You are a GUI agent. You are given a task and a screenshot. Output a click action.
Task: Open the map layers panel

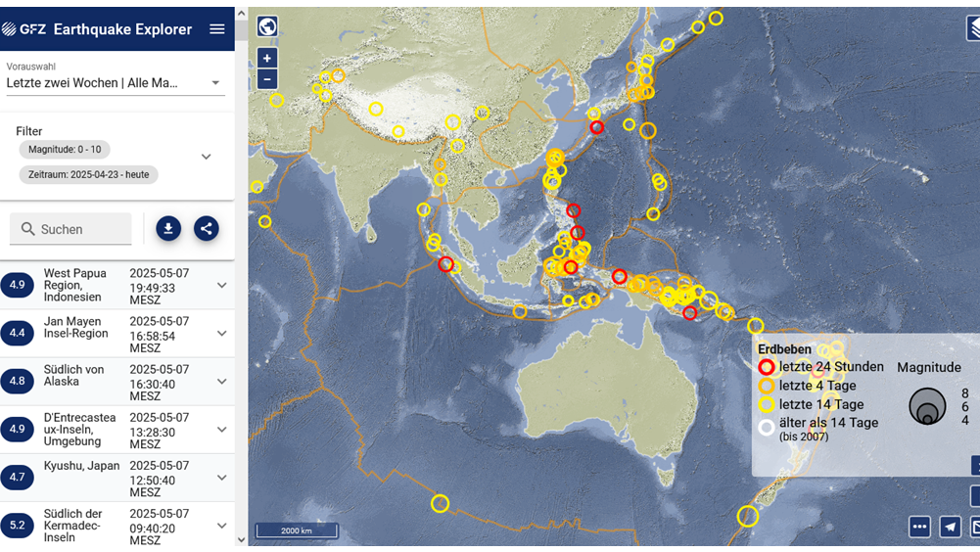coord(972,28)
